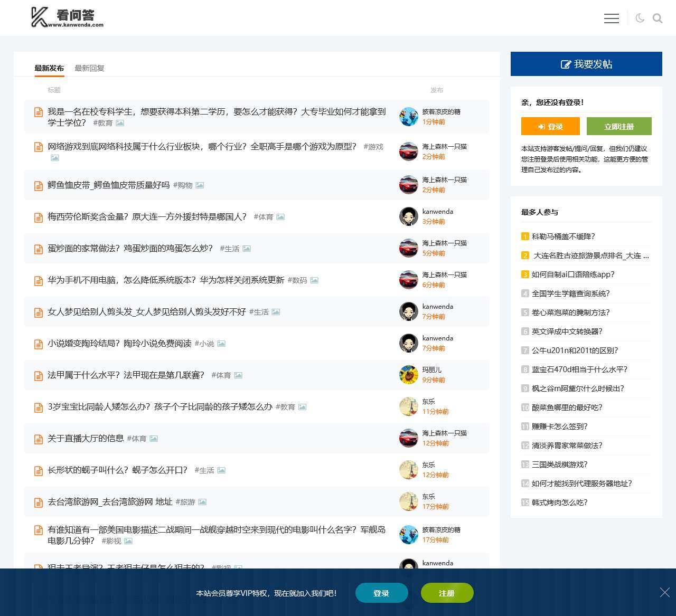Click image icon after 华为手机 #数码 tag
676x616 pixels.
point(314,280)
